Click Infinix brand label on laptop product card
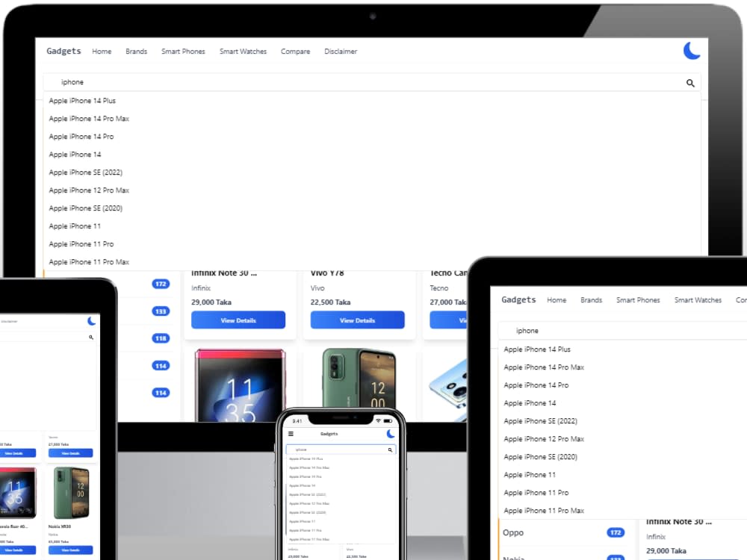This screenshot has width=747, height=560. pyautogui.click(x=200, y=288)
